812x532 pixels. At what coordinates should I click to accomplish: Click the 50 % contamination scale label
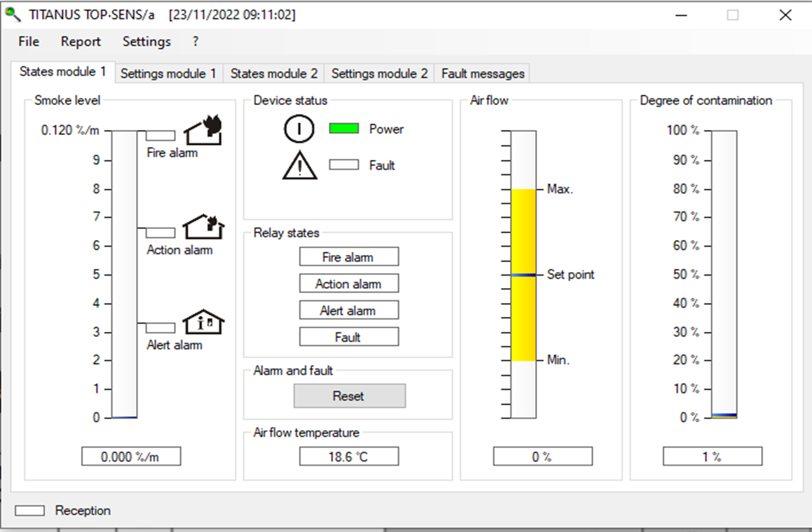tap(686, 274)
